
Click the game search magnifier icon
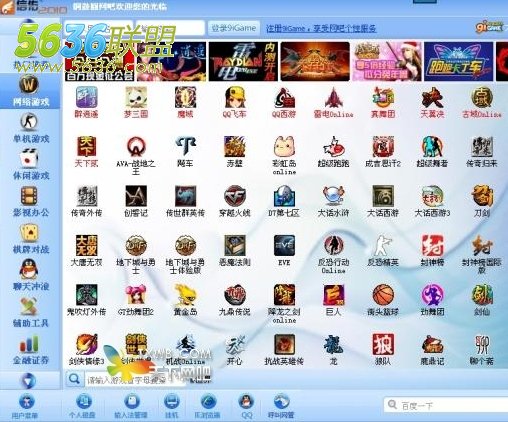(x=74, y=379)
